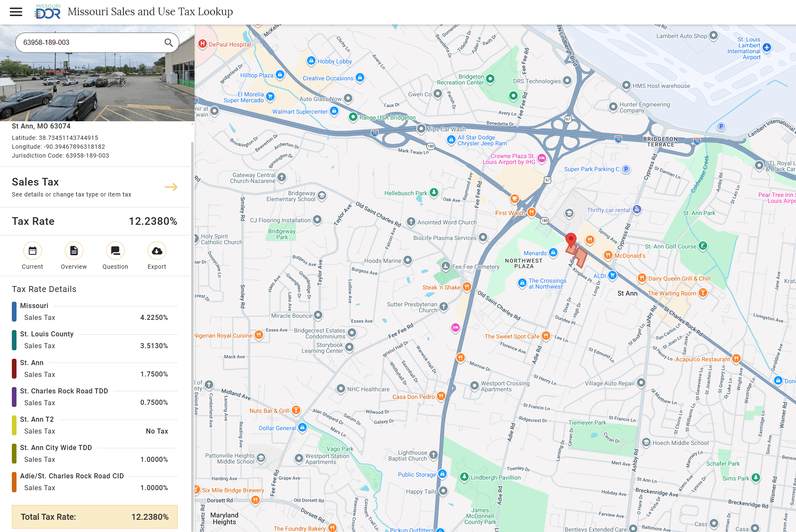Click the St. Ann City Wide TDD label
Screen dimensions: 796x532
coord(56,448)
